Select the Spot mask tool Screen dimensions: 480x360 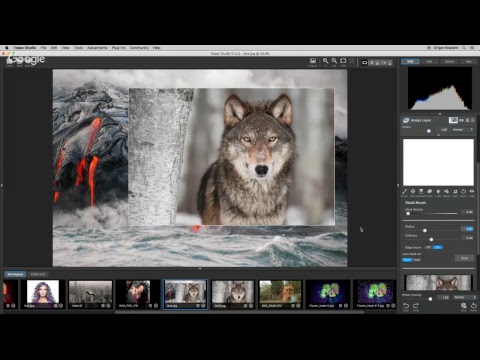413,191
